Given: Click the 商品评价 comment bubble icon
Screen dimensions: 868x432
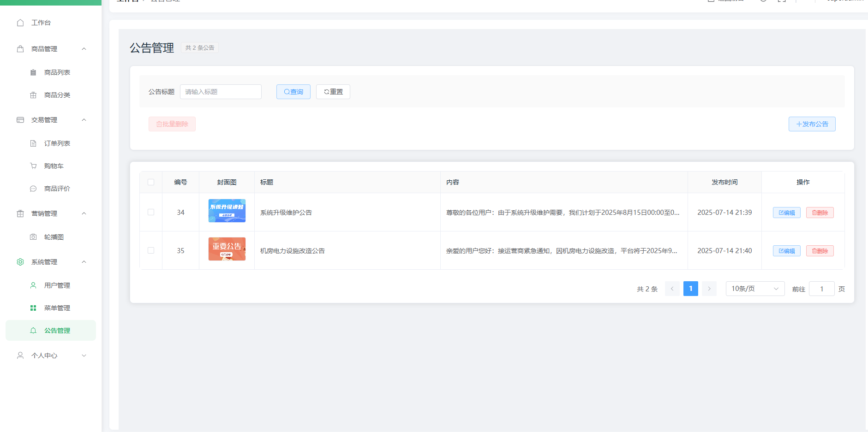Looking at the screenshot, I should coord(33,189).
